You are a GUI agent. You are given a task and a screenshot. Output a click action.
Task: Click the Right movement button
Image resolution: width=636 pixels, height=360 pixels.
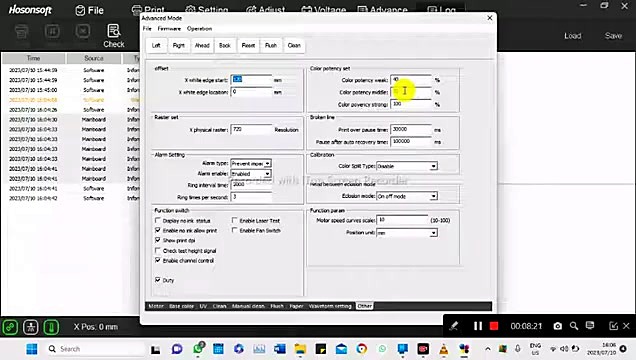(x=178, y=45)
